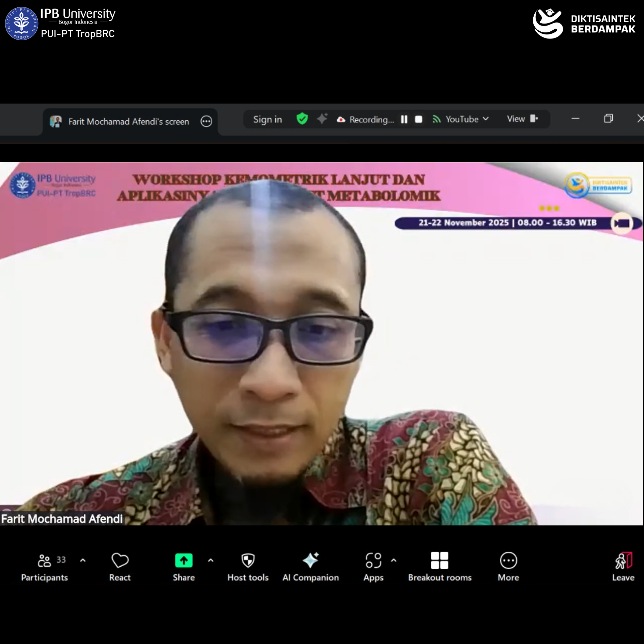Click the green Share screen button

pos(184,566)
